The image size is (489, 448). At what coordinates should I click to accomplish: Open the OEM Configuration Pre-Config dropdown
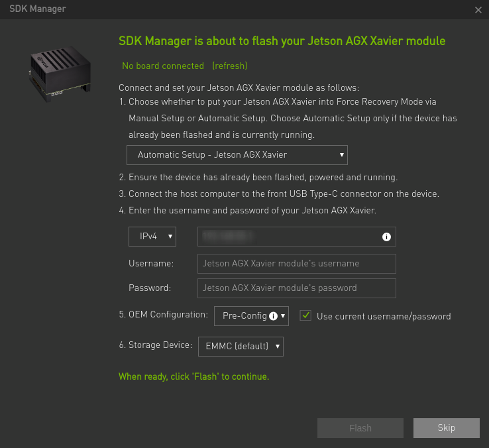coord(251,316)
